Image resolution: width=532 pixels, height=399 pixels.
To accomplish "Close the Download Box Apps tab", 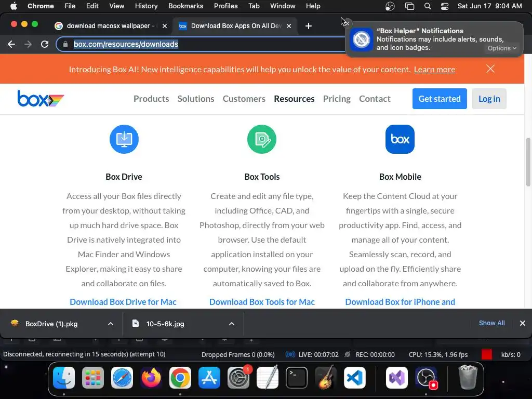I will (x=289, y=26).
